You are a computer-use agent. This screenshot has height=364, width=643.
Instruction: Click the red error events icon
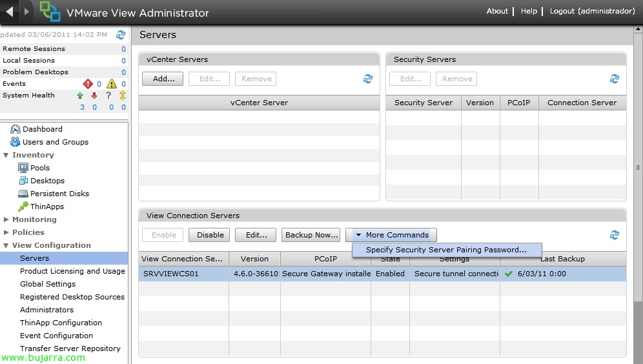click(x=88, y=84)
